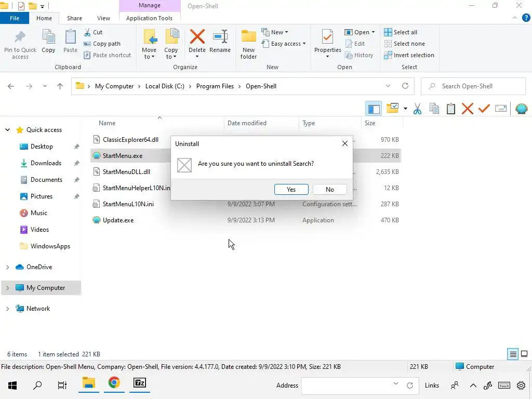Viewport: 532px width, 399px height.
Task: Click Program Files in address breadcrumb
Action: pos(215,86)
